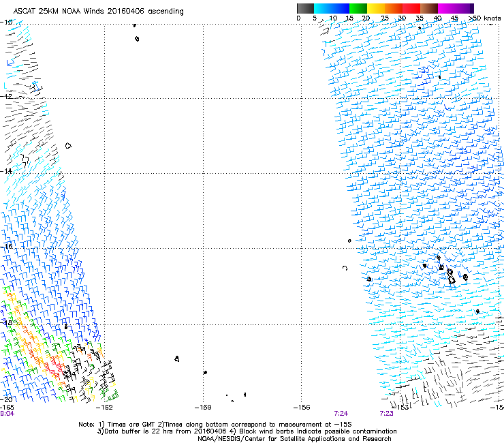Select the green 15-20 knots legend segment
504x443 pixels.
358,8
